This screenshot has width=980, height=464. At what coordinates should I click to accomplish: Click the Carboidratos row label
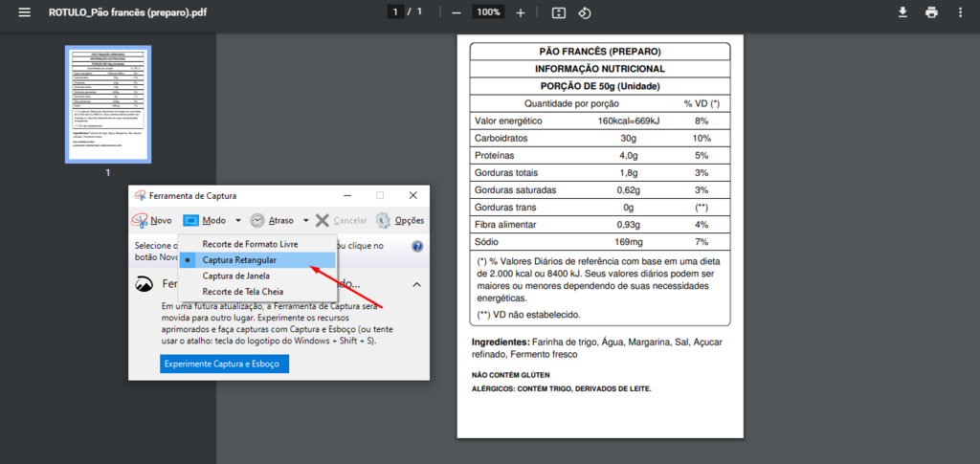pos(501,138)
